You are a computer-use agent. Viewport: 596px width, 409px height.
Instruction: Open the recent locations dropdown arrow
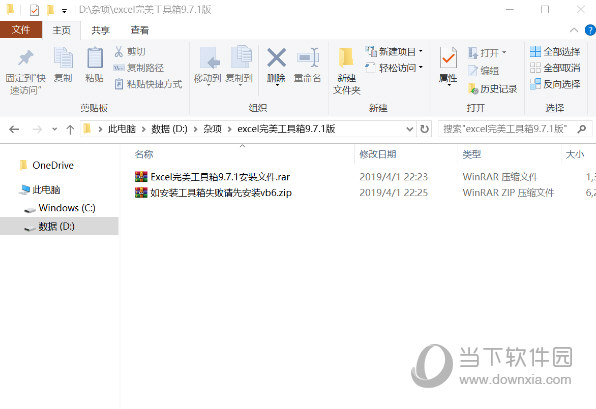pos(54,130)
